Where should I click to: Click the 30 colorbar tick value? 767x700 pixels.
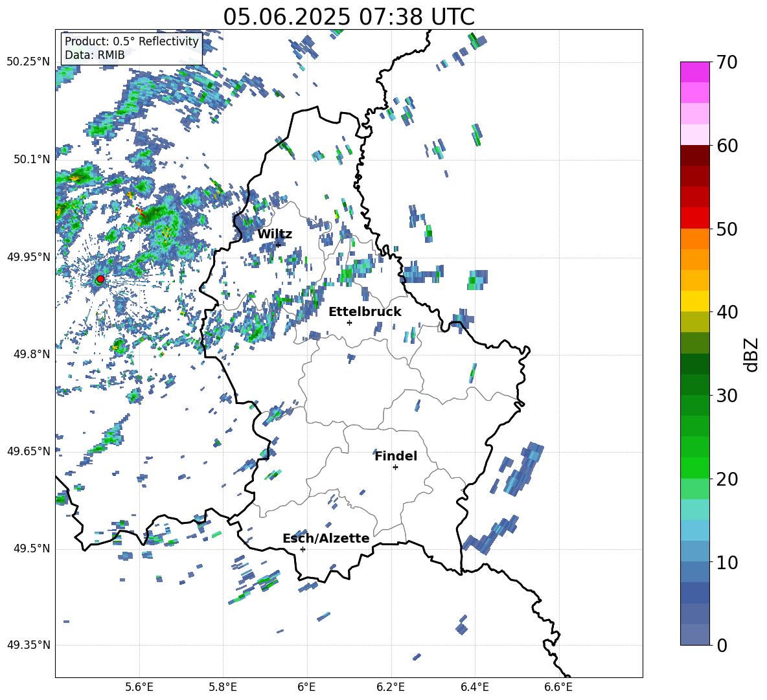727,396
